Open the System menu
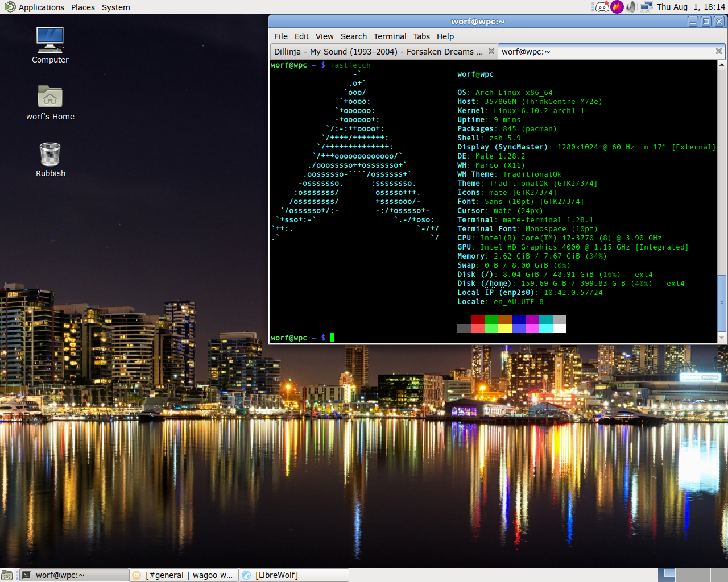 116,7
